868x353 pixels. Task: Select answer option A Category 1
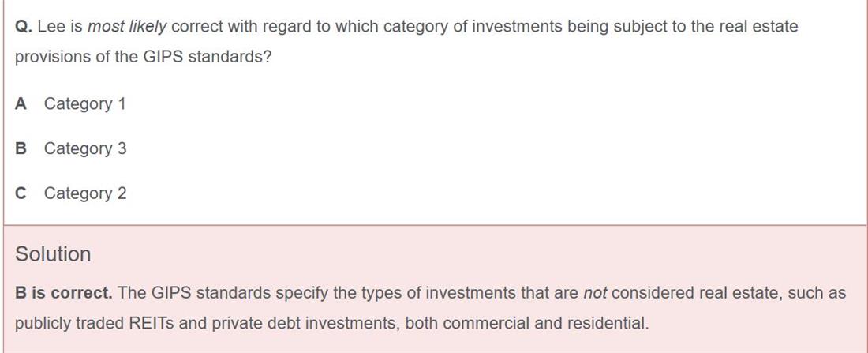70,103
